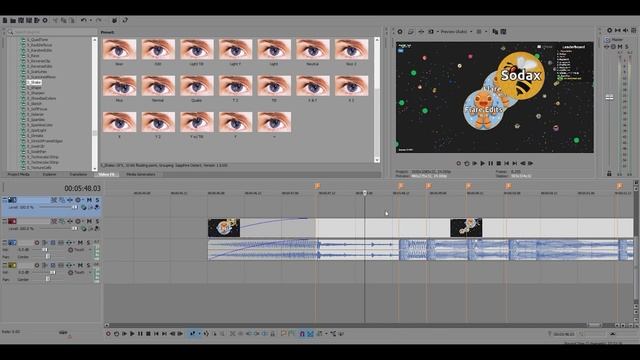Image resolution: width=640 pixels, height=360 pixels.
Task: Open Project Video Properties gear in preview
Action: click(x=400, y=31)
